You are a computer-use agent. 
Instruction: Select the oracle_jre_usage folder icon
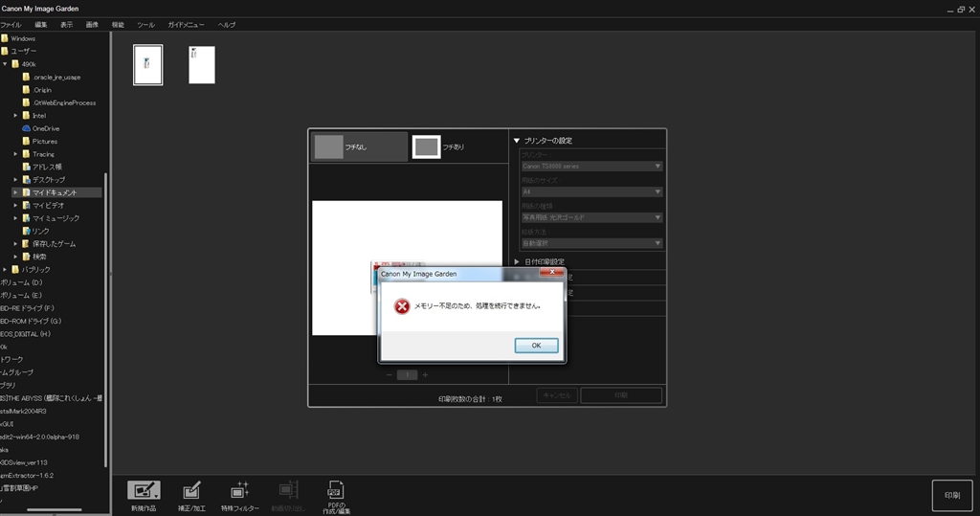click(x=26, y=77)
